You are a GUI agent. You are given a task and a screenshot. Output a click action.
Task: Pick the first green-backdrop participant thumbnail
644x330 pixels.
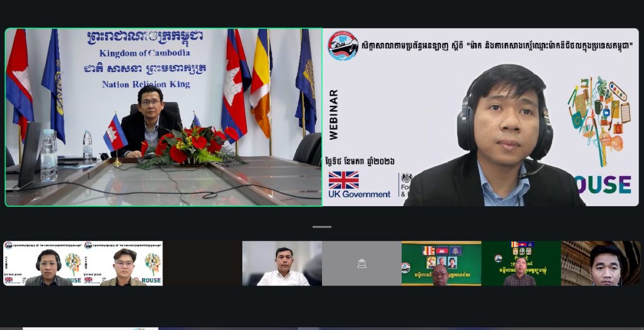pyautogui.click(x=441, y=263)
